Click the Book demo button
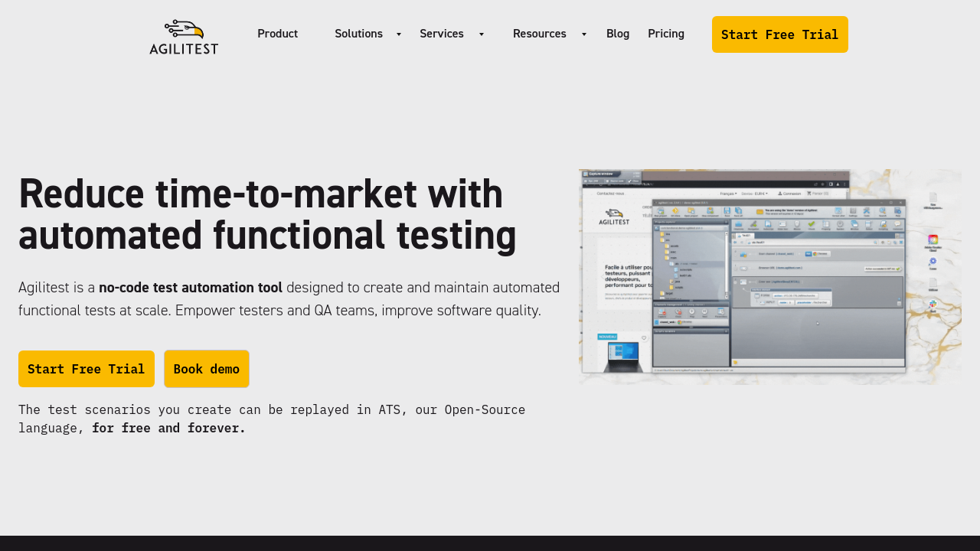Viewport: 980px width, 551px height. 206,369
